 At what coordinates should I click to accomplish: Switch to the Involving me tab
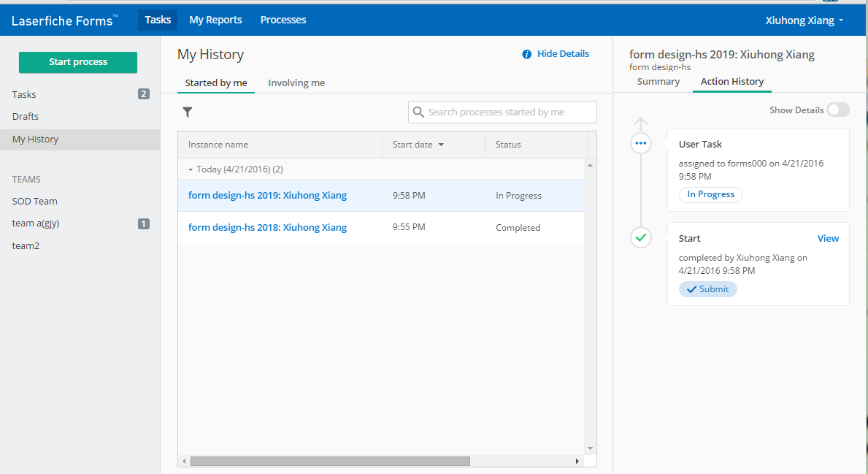pyautogui.click(x=296, y=83)
